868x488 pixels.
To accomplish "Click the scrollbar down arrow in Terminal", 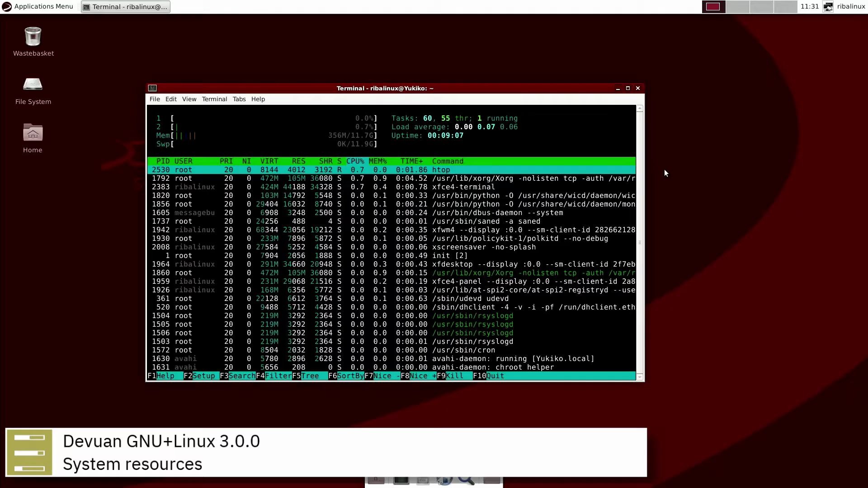I will (640, 377).
